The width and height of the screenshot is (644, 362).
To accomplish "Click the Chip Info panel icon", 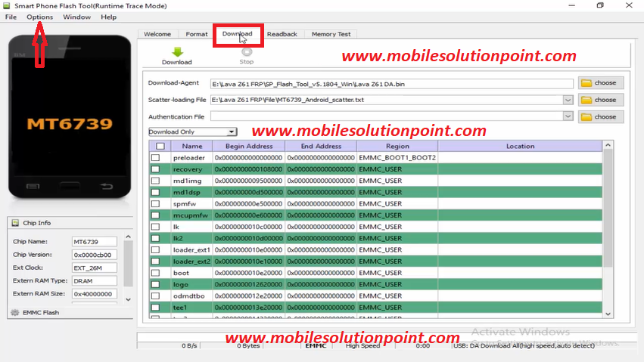I will [15, 223].
